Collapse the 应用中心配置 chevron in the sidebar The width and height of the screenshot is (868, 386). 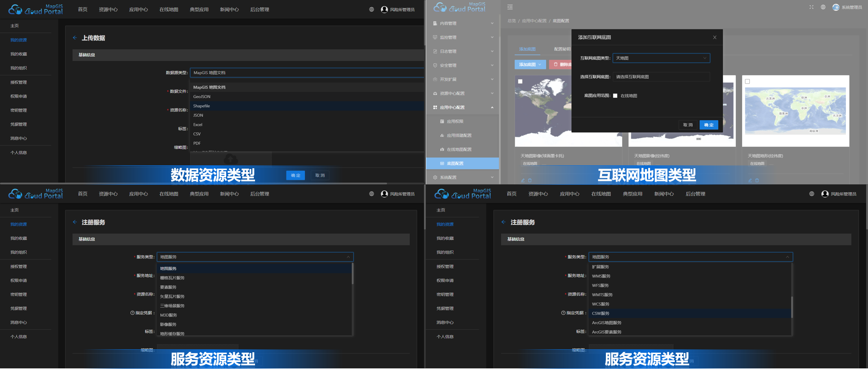pyautogui.click(x=492, y=108)
